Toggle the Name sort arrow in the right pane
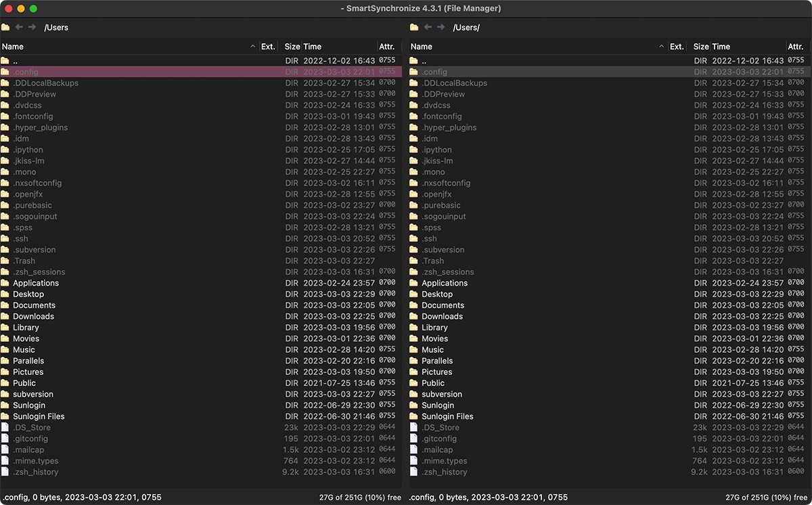812x505 pixels. 662,47
